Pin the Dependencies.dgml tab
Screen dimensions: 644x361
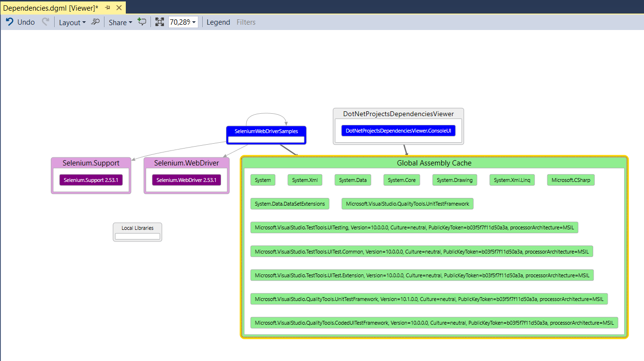[x=108, y=8]
